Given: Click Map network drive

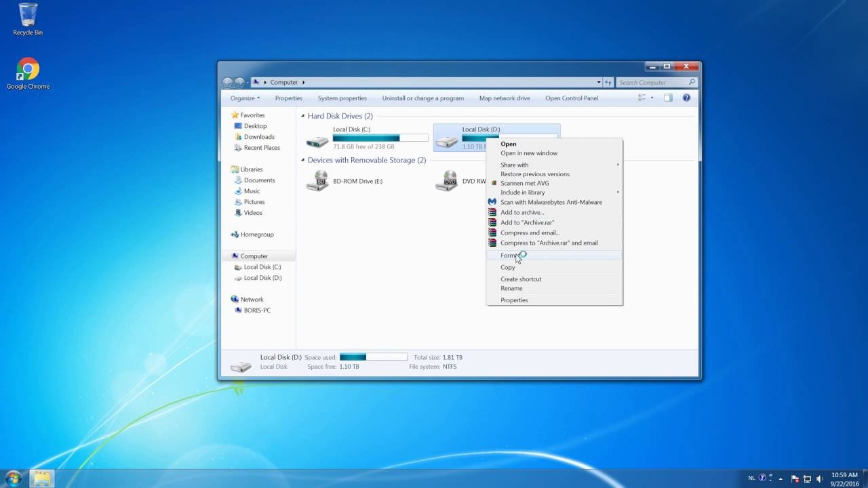Looking at the screenshot, I should coord(505,98).
